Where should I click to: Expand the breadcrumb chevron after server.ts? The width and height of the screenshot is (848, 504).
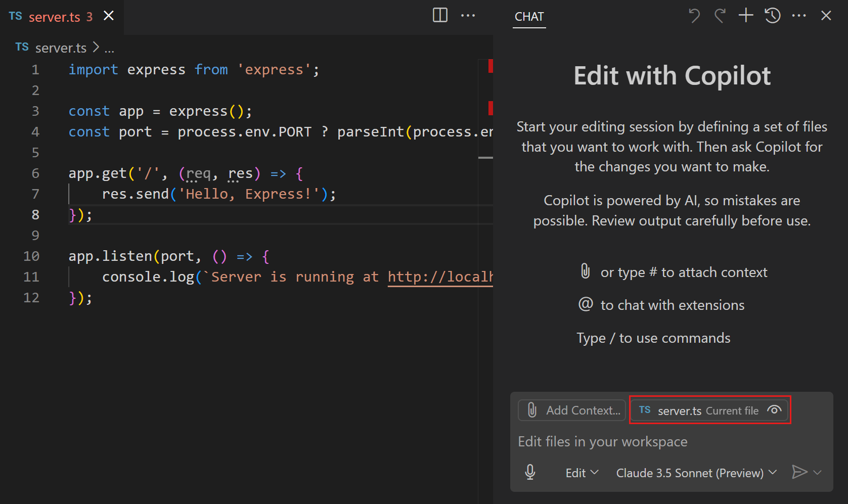(96, 47)
